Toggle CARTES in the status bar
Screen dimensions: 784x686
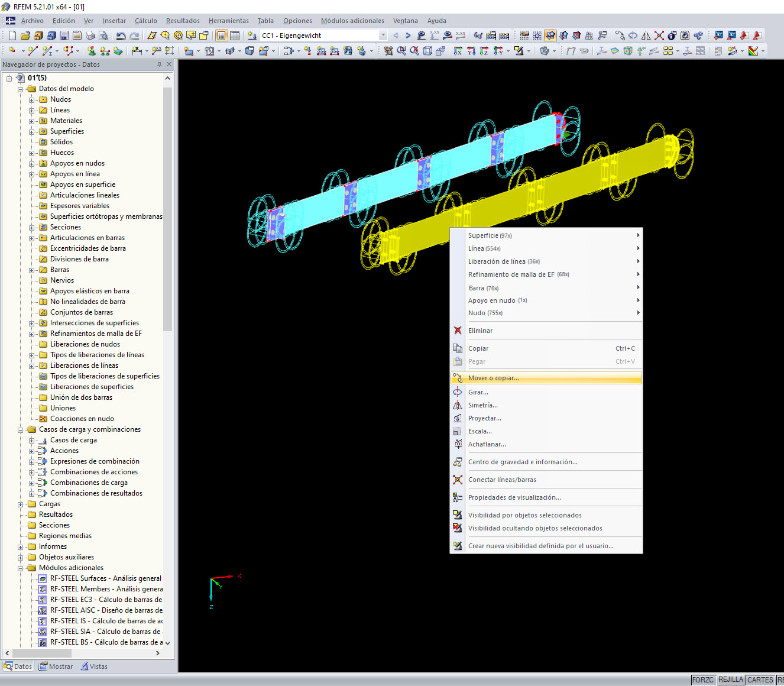click(x=760, y=680)
